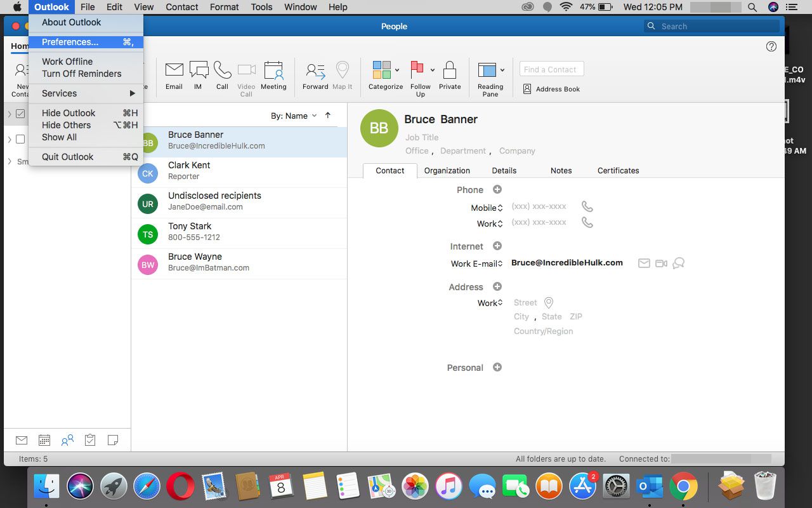Choose Preferences from the Outlook menu
812x508 pixels.
tap(86, 42)
